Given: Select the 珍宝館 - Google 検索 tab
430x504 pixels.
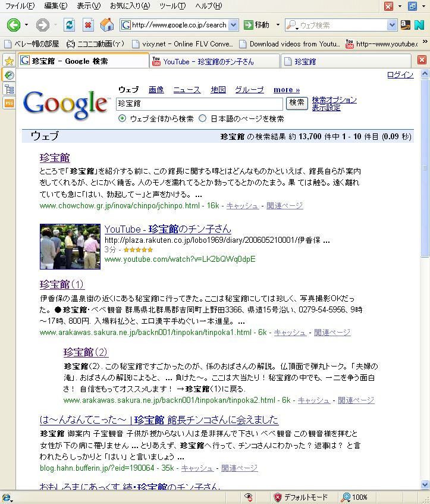Looking at the screenshot, I should click(83, 61).
